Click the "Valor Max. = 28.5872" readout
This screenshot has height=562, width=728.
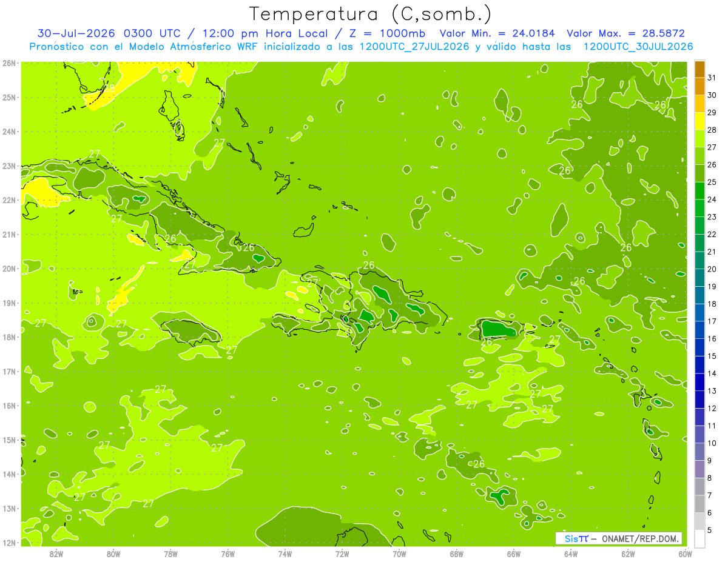coord(625,33)
